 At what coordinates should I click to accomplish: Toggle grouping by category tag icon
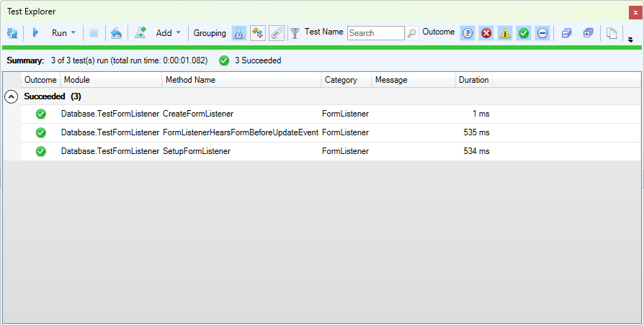coord(277,33)
